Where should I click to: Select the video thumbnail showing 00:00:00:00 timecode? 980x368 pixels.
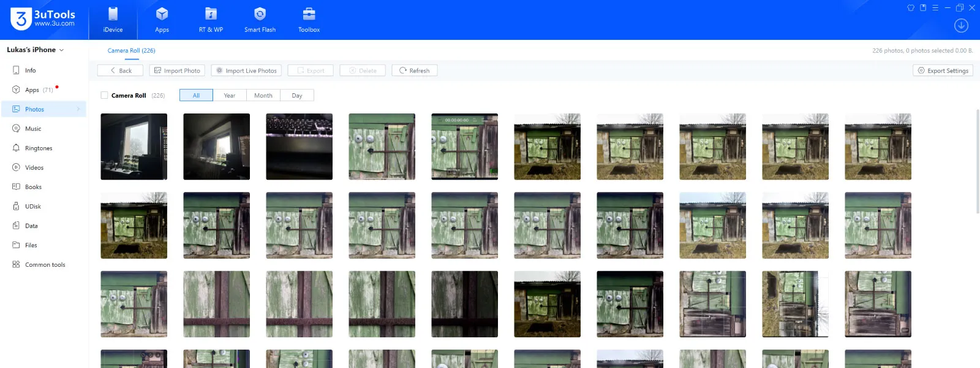pyautogui.click(x=465, y=147)
